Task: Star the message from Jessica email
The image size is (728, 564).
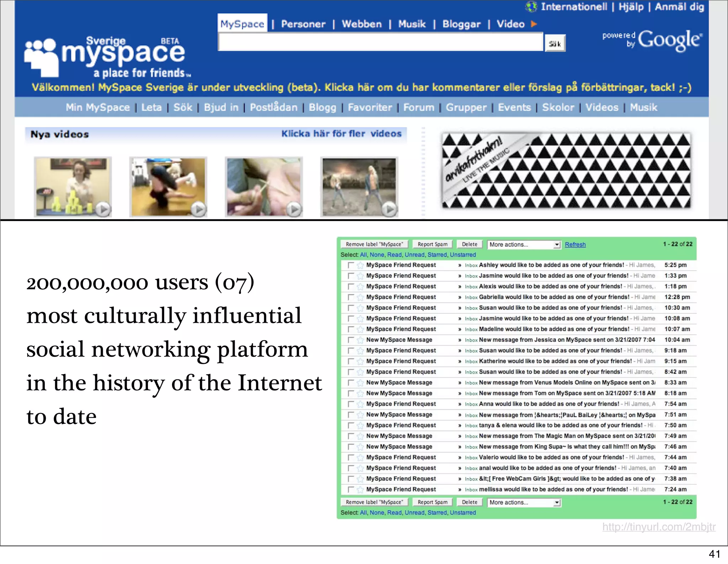Action: (x=360, y=340)
